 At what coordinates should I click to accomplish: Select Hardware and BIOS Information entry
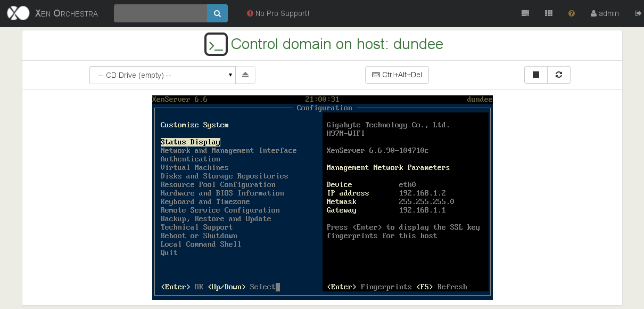(222, 193)
